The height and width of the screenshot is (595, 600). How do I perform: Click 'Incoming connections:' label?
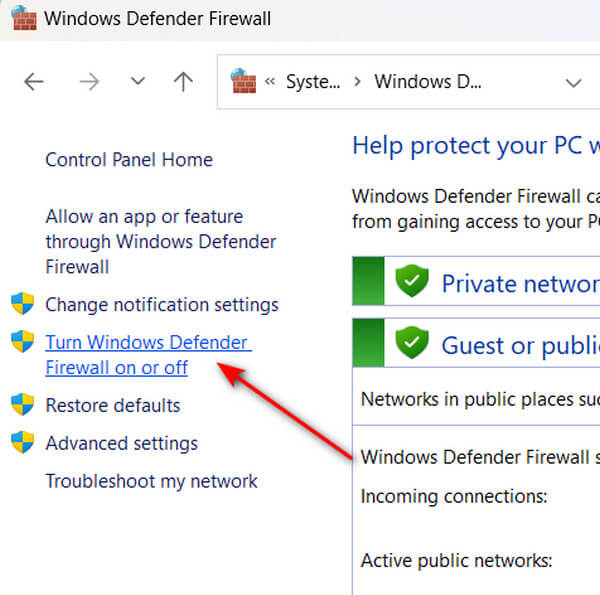click(x=454, y=497)
